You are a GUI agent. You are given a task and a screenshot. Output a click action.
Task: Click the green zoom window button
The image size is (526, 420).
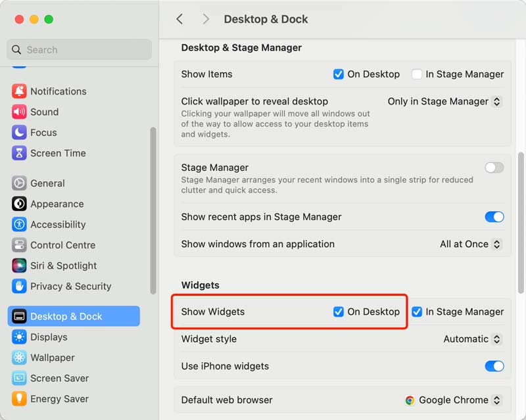(x=49, y=19)
